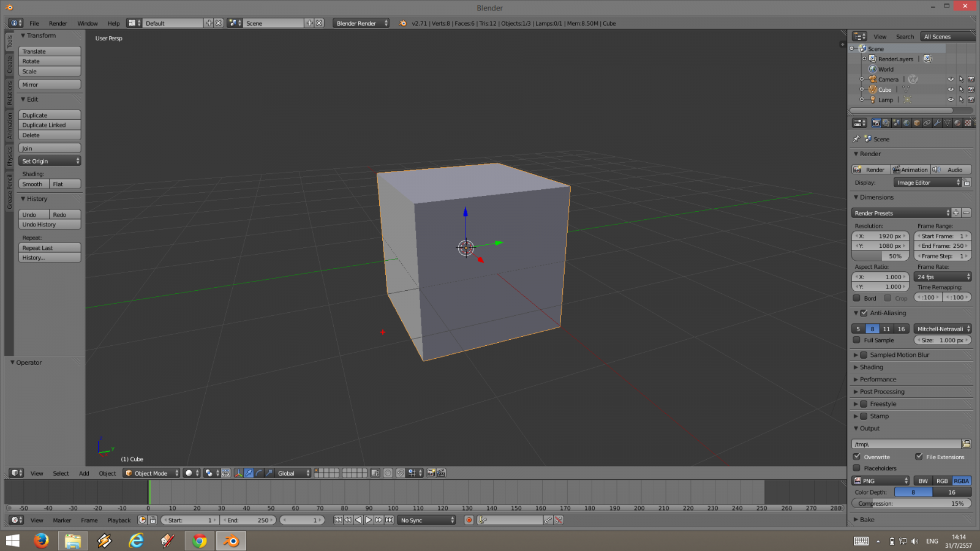Click the Blender info editor type icon
Viewport: 980px width, 551px height.
tap(17, 23)
